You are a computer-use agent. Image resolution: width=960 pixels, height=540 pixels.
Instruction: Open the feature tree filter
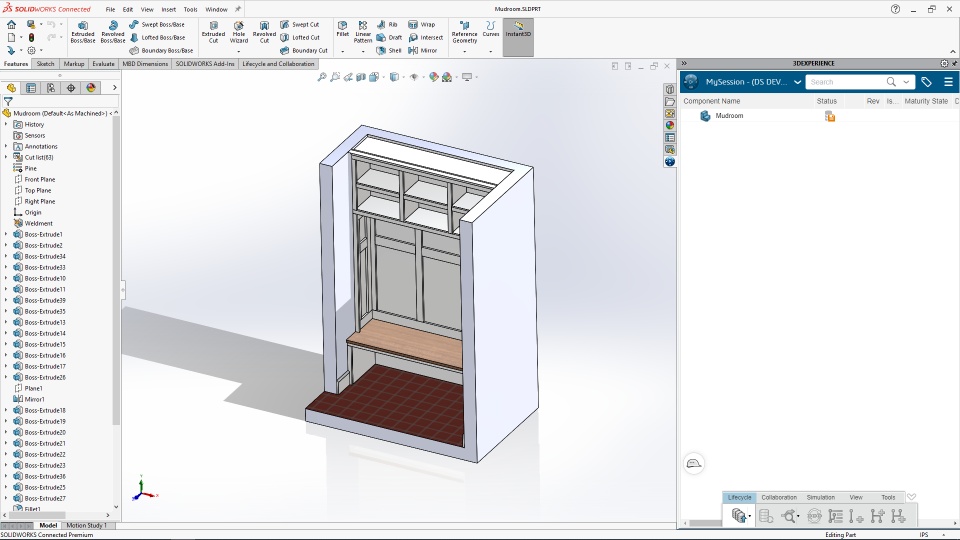pos(8,101)
